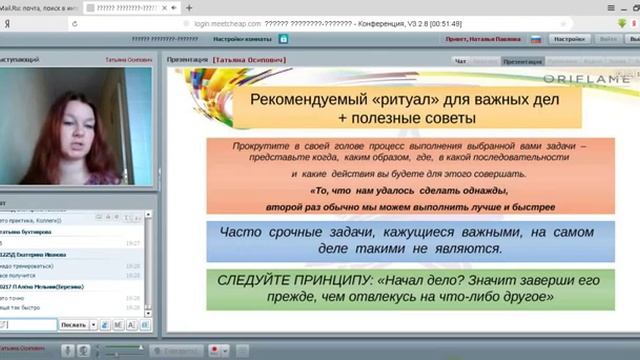
Task: Click the green download arrow icon
Action: point(622,24)
